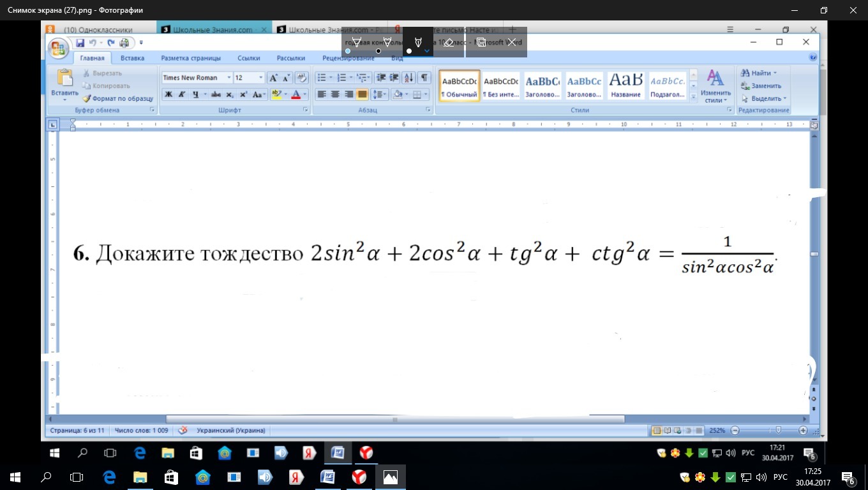Toggle bold (Ж) formatting
Image resolution: width=868 pixels, height=490 pixels.
pyautogui.click(x=168, y=94)
